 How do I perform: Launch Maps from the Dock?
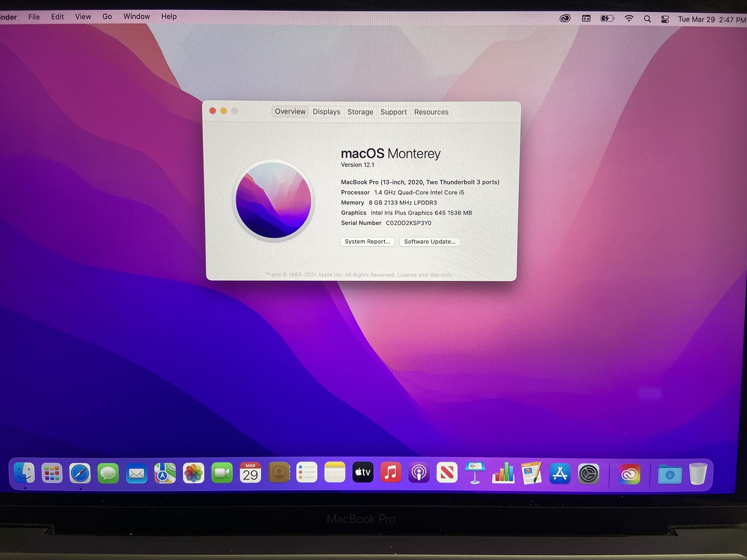point(165,473)
